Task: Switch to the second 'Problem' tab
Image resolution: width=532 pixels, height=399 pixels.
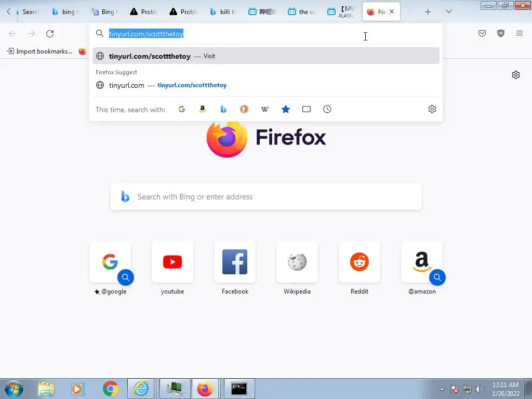Action: coord(183,12)
